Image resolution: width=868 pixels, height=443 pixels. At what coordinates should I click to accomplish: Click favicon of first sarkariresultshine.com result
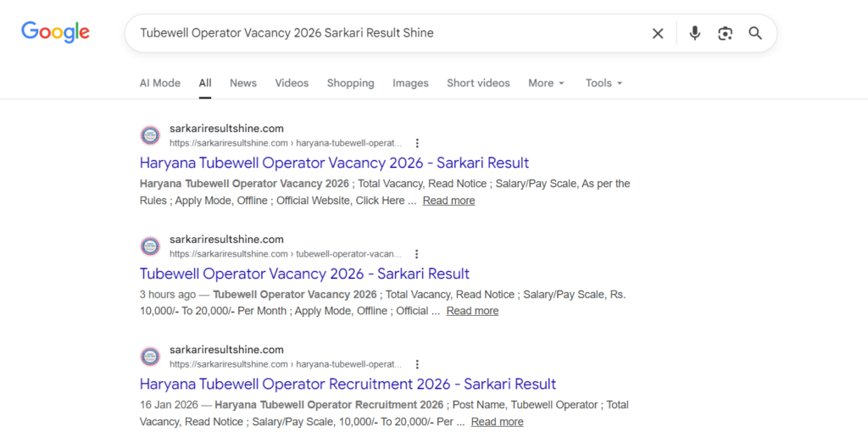tap(150, 136)
